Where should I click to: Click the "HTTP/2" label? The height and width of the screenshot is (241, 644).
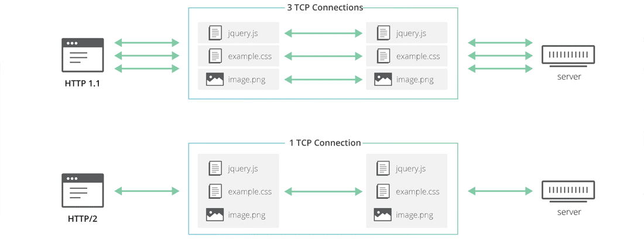83,218
